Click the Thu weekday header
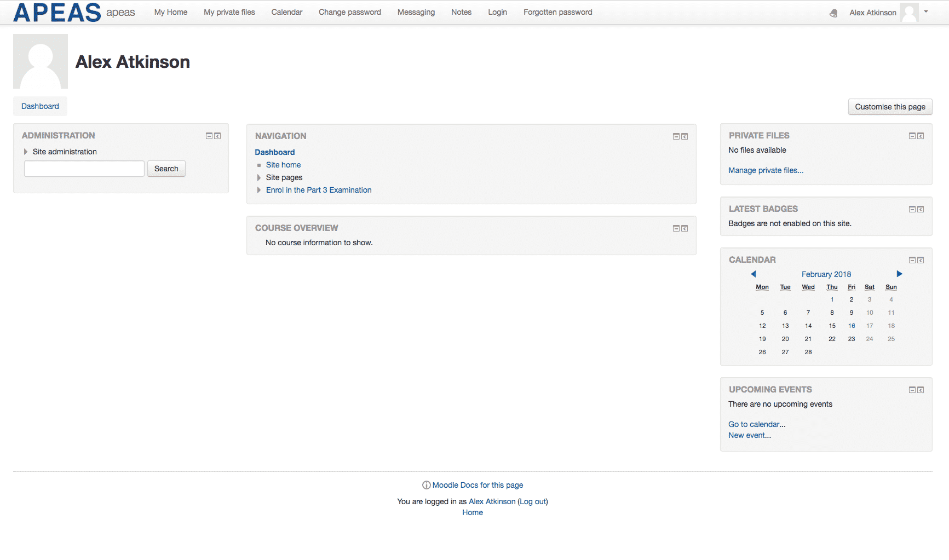This screenshot has width=949, height=560. (x=832, y=287)
